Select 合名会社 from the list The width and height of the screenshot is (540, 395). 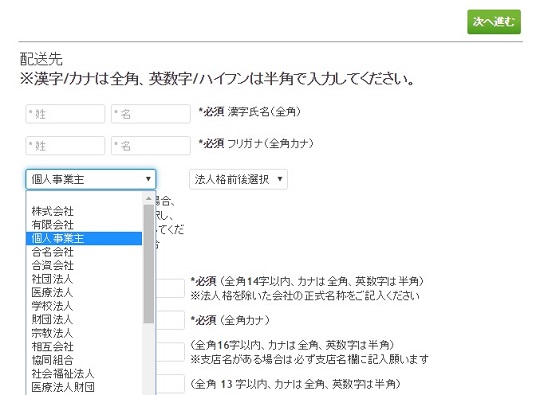click(x=84, y=252)
